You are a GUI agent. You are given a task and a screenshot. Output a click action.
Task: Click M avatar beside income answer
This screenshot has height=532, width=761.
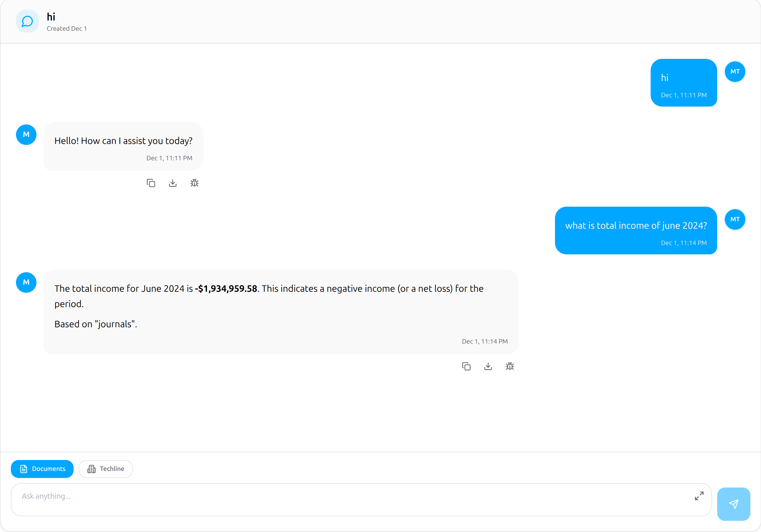point(26,282)
